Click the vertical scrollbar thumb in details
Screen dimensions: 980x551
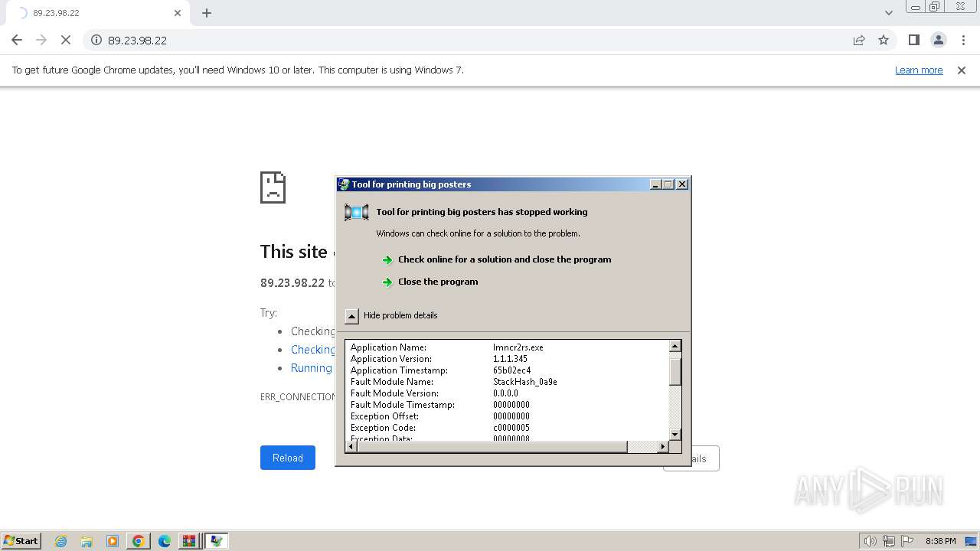(675, 372)
